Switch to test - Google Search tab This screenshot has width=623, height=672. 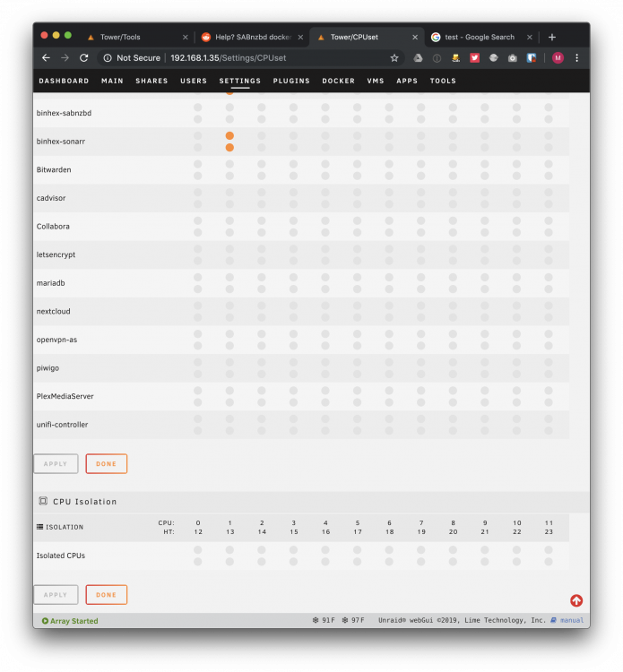(480, 38)
